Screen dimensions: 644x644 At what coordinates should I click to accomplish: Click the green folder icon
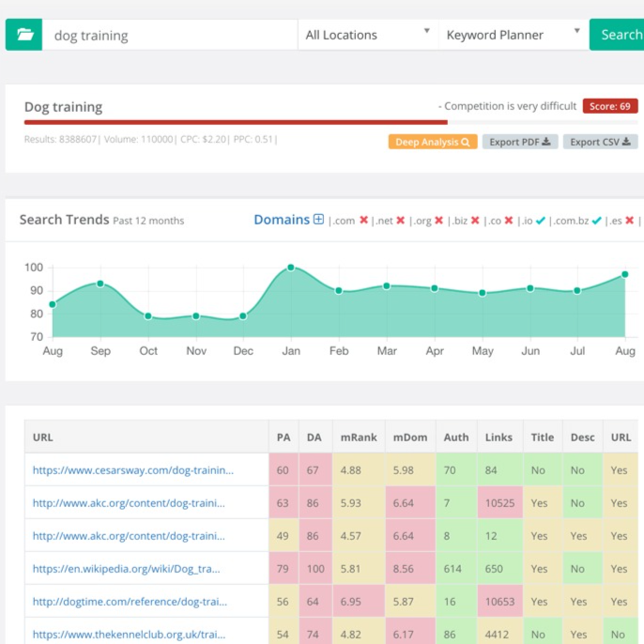tap(23, 35)
